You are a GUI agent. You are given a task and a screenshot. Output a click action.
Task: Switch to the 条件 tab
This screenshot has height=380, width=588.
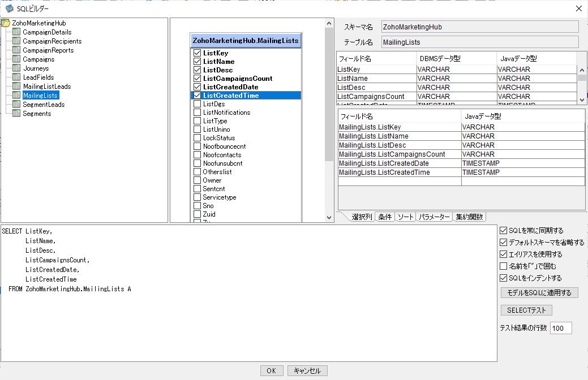pyautogui.click(x=385, y=217)
